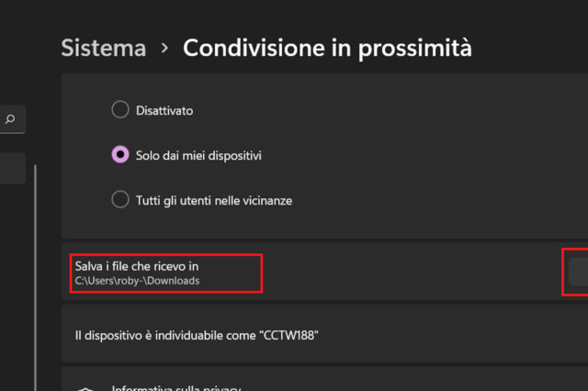Select the highlighted sidebar navigation item

12,169
